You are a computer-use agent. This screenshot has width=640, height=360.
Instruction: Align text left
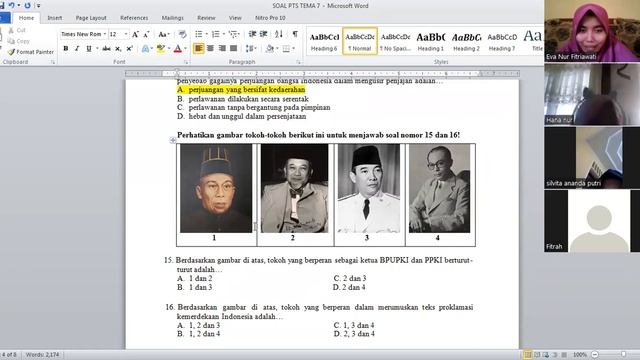199,49
